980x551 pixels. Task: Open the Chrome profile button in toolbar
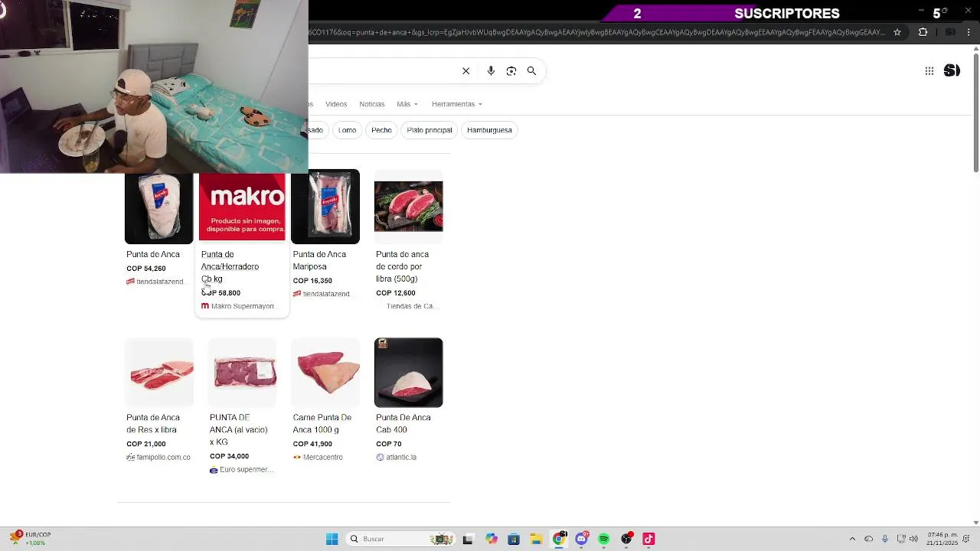coord(950,32)
